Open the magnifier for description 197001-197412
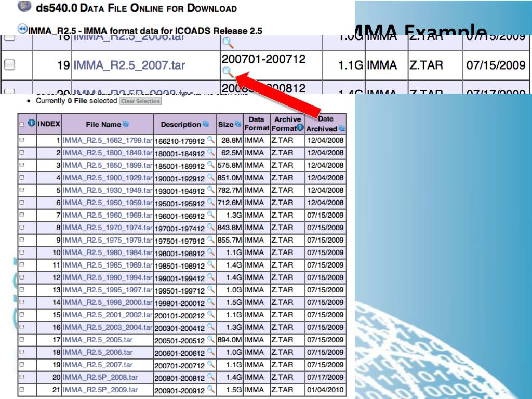This screenshot has height=399, width=532. (211, 227)
